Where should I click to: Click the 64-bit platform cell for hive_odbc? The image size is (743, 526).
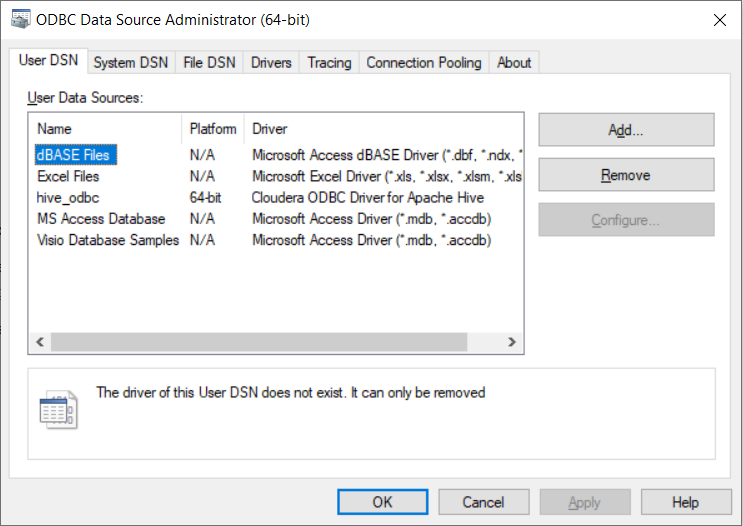coord(205,198)
